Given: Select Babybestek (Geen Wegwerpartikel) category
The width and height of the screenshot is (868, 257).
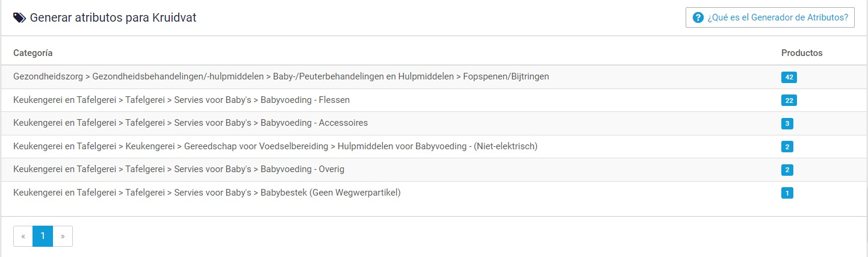Looking at the screenshot, I should coord(434,193).
